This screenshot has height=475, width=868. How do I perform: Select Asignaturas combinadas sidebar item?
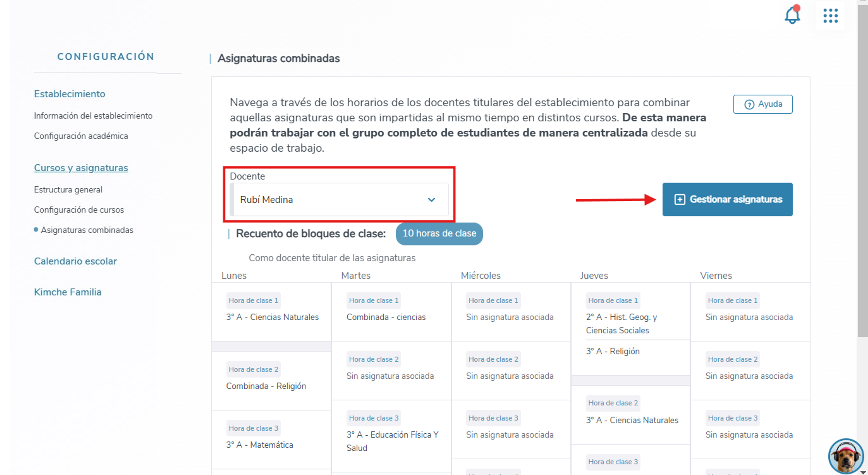click(87, 230)
